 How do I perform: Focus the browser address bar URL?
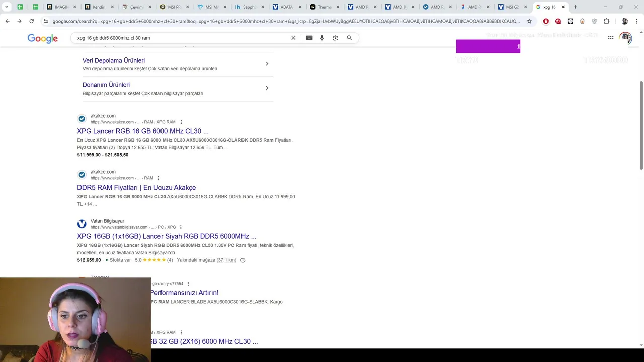[x=286, y=21]
